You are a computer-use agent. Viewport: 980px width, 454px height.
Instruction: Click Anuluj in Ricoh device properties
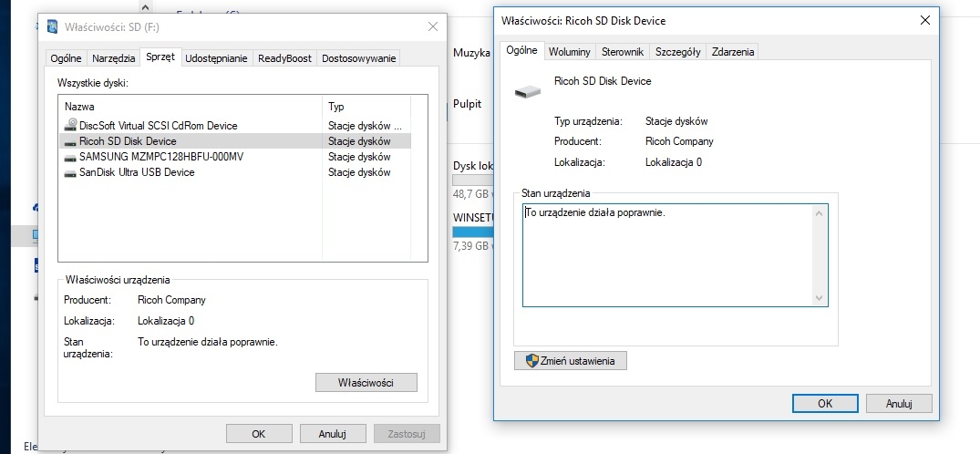pos(900,403)
